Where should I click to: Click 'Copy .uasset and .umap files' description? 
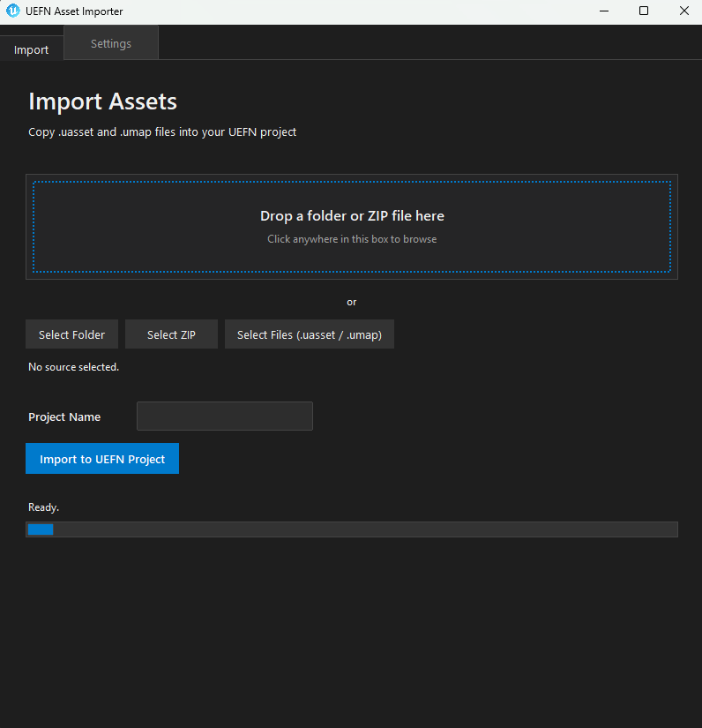[162, 131]
